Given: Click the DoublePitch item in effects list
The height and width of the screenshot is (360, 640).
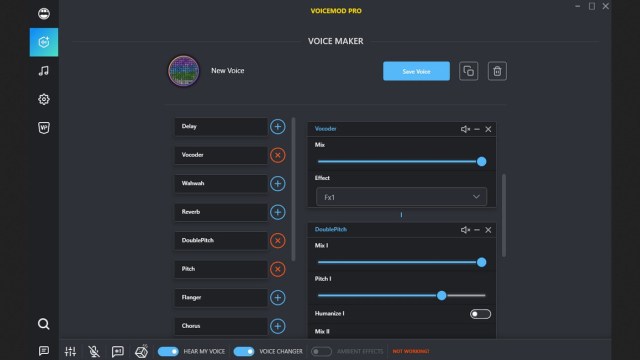Looking at the screenshot, I should coord(221,241).
